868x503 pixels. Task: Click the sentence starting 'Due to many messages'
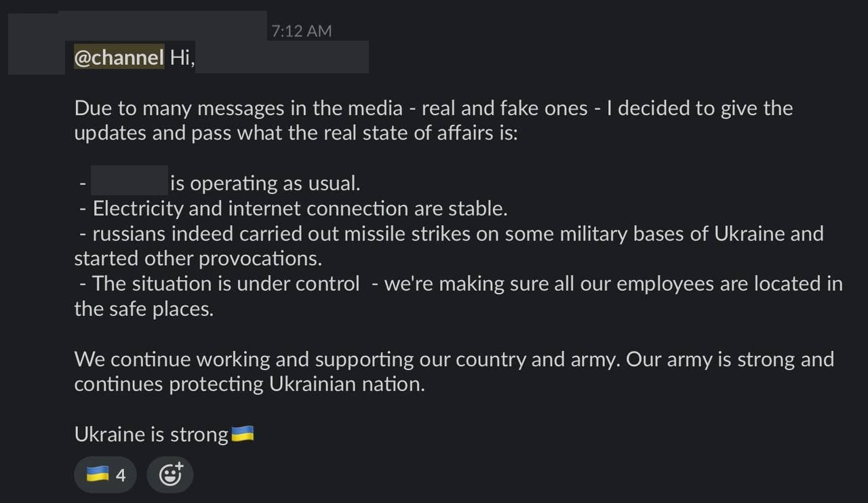pos(433,120)
